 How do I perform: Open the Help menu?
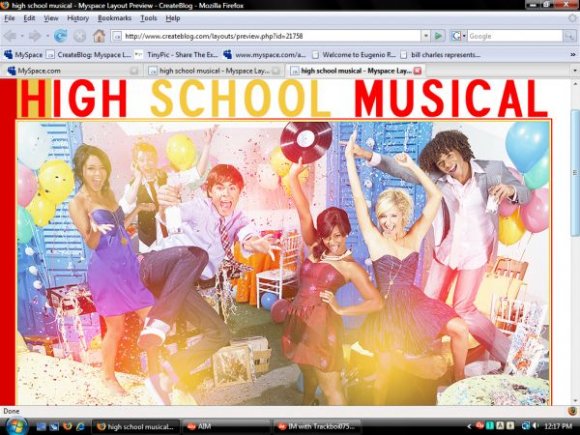tap(172, 18)
